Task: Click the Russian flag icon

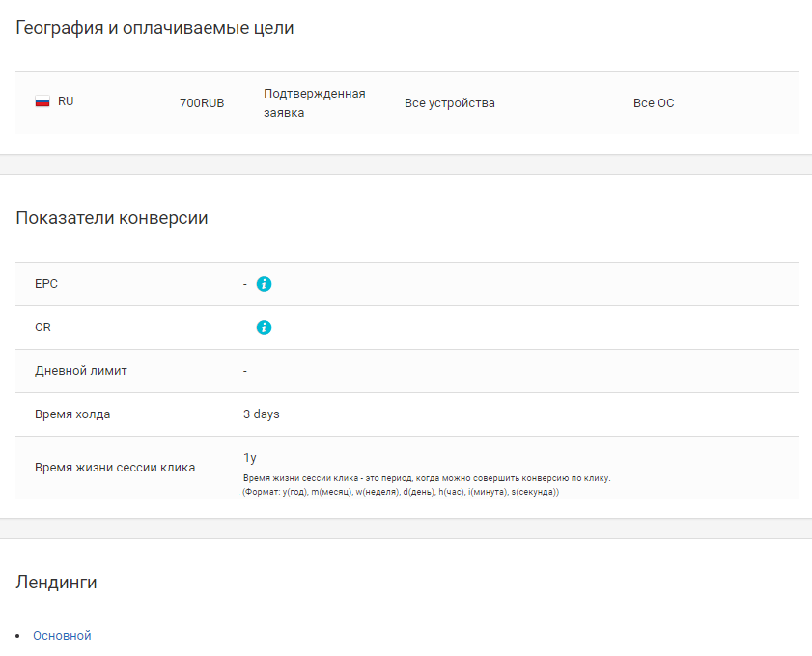Action: (42, 101)
